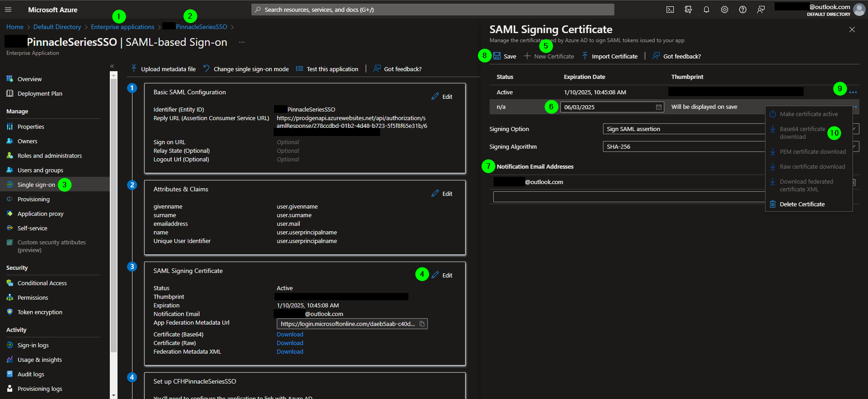
Task: Select PEM certificate download menu entry
Action: 809,151
